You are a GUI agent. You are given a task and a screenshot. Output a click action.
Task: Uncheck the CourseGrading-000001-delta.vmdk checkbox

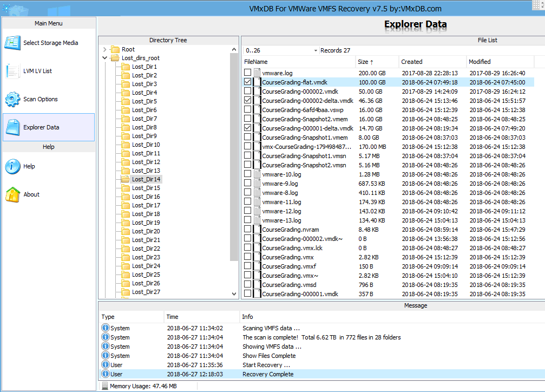coord(247,128)
